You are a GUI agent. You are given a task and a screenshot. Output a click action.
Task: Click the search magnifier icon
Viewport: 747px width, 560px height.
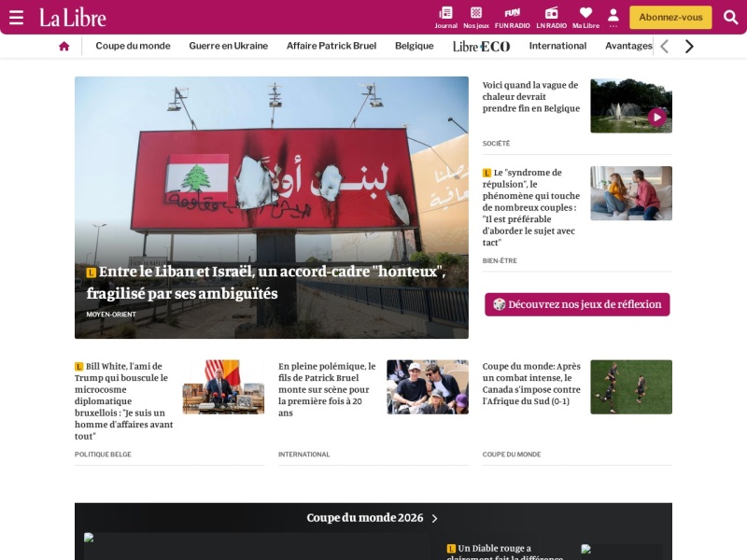730,18
